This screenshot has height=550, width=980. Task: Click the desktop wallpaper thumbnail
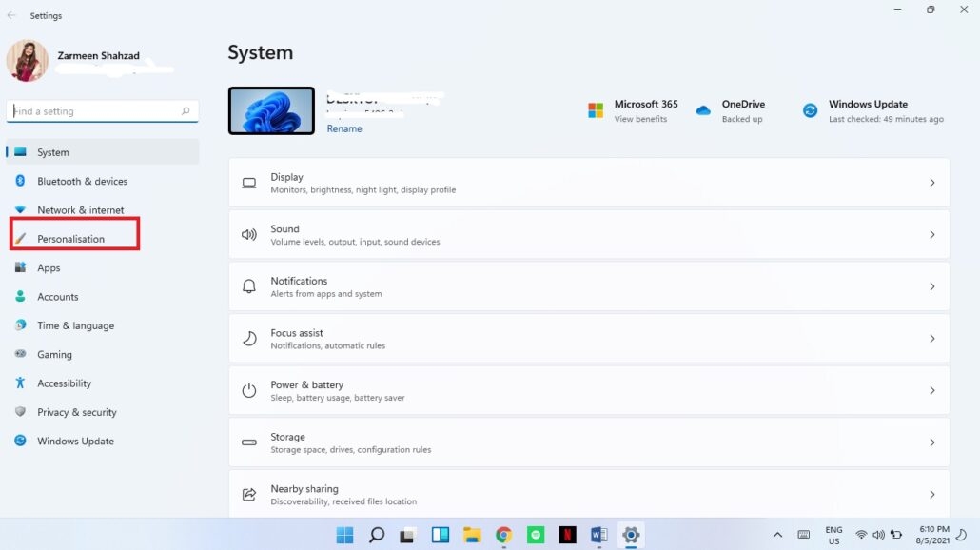click(271, 111)
